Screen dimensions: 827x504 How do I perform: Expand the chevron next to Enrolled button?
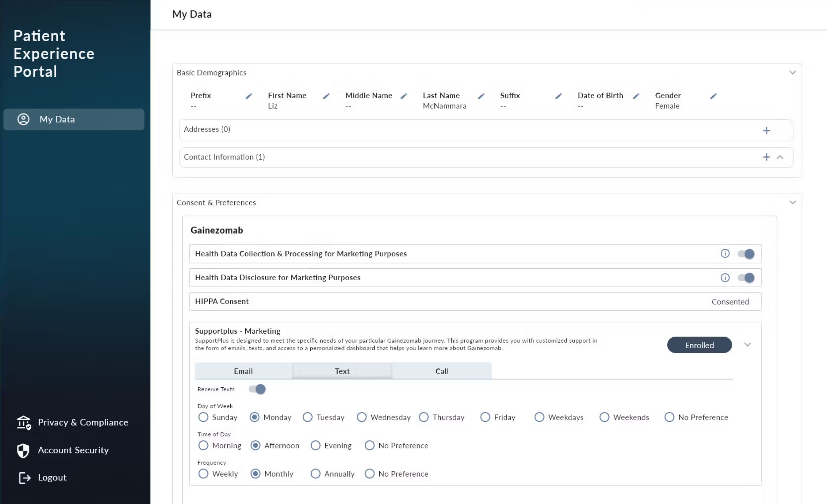(747, 345)
